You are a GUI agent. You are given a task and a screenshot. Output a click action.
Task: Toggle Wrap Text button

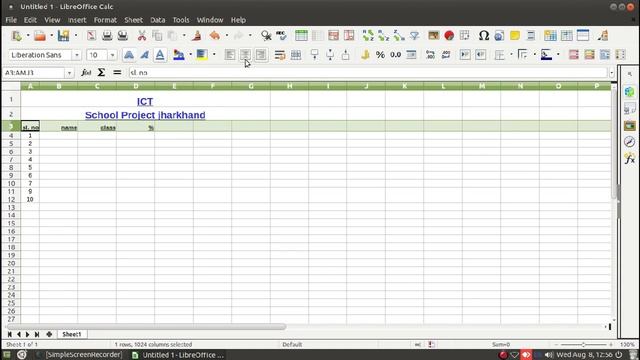coord(280,55)
